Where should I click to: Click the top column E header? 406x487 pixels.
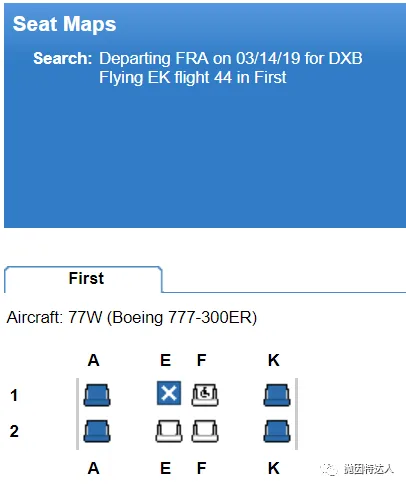[x=166, y=360]
